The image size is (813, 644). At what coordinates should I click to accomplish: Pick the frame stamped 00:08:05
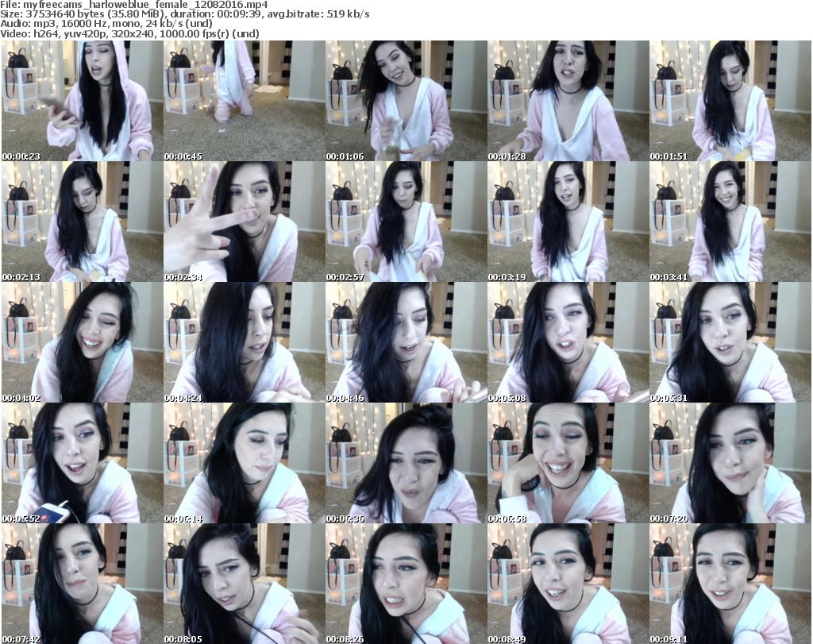click(245, 584)
